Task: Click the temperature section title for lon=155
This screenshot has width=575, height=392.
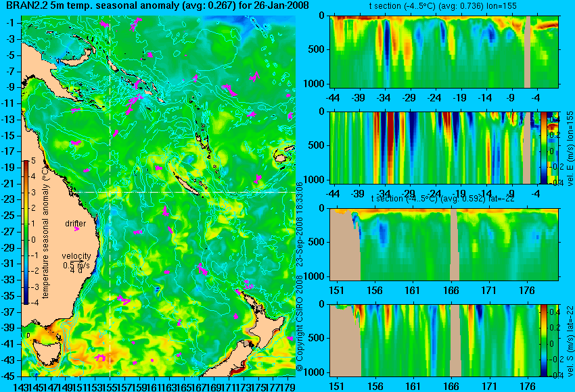Action: tap(442, 6)
